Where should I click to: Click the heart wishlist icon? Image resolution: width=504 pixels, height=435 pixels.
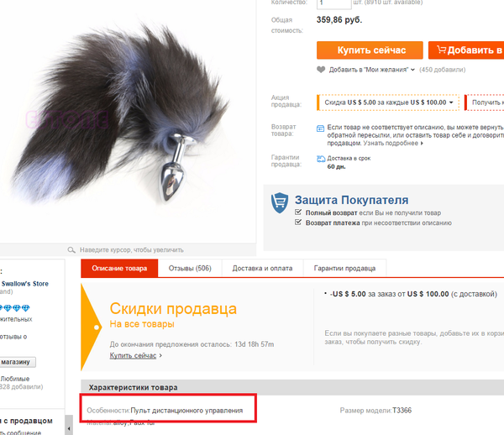tap(321, 70)
